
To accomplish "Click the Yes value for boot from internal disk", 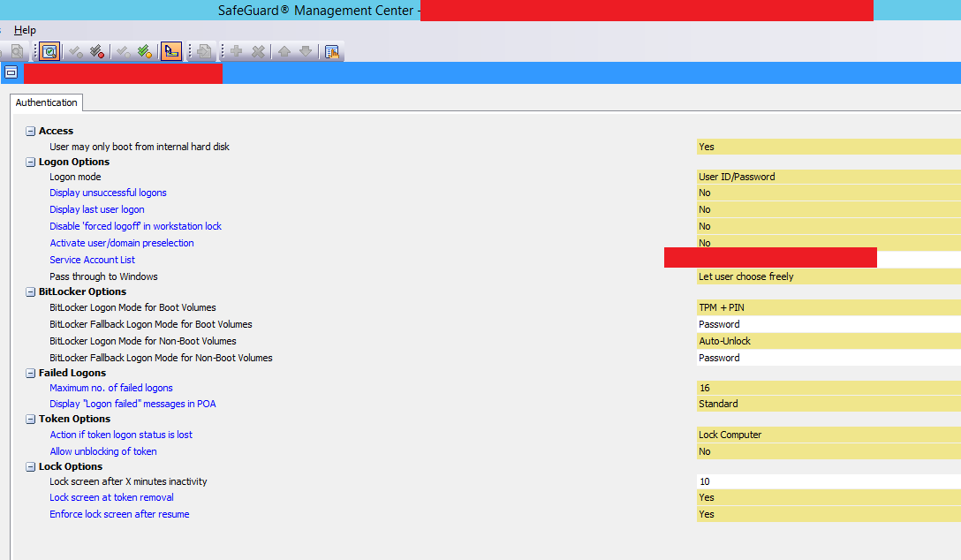I will tap(829, 147).
